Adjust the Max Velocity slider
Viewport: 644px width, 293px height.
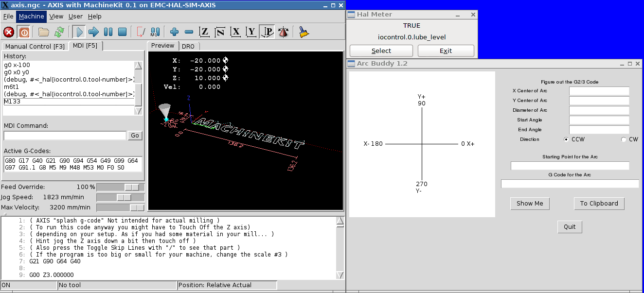click(x=121, y=207)
